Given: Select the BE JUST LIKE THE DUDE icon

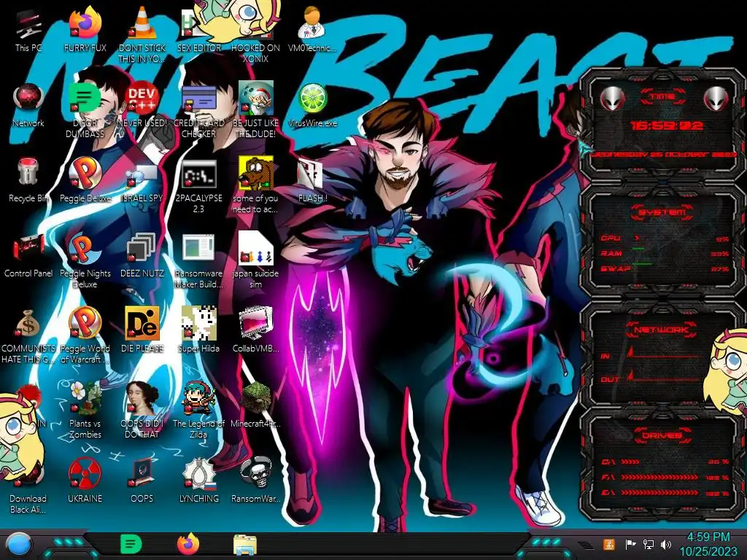Looking at the screenshot, I should point(255,111).
